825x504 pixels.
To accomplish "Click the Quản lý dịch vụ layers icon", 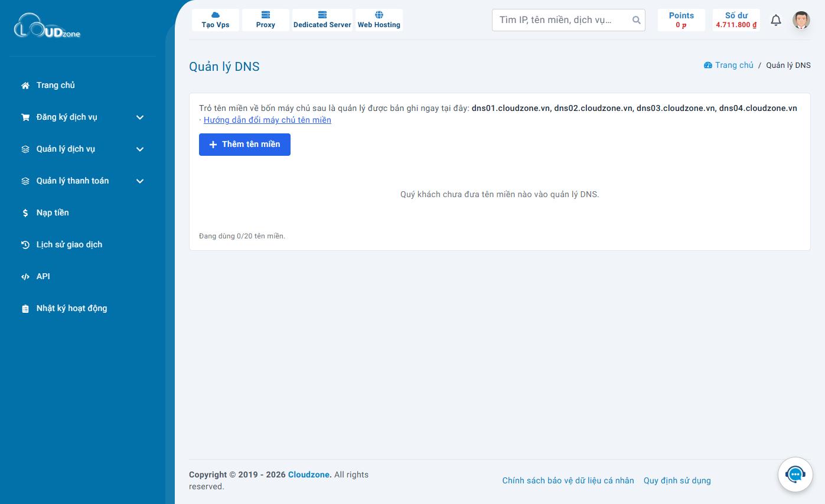I will [x=25, y=149].
